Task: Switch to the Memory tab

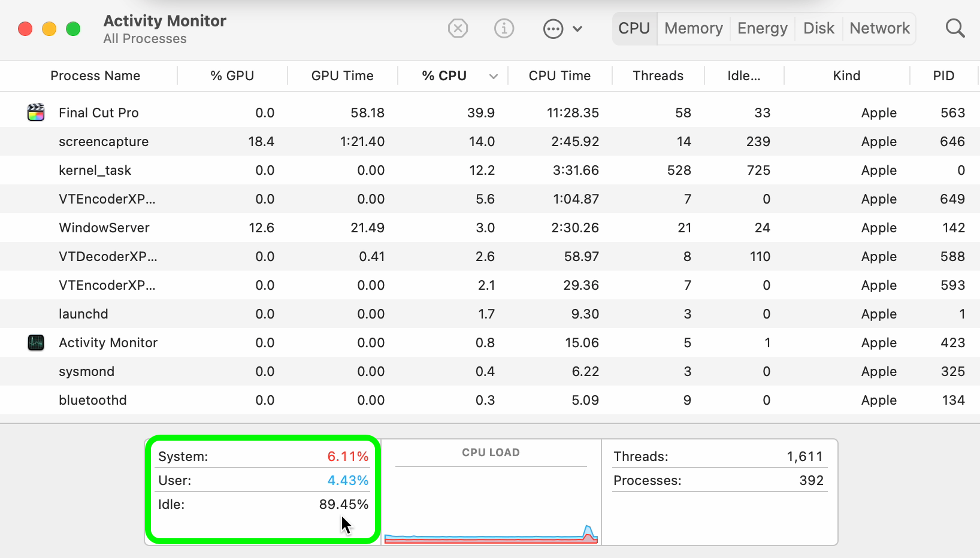Action: point(694,28)
